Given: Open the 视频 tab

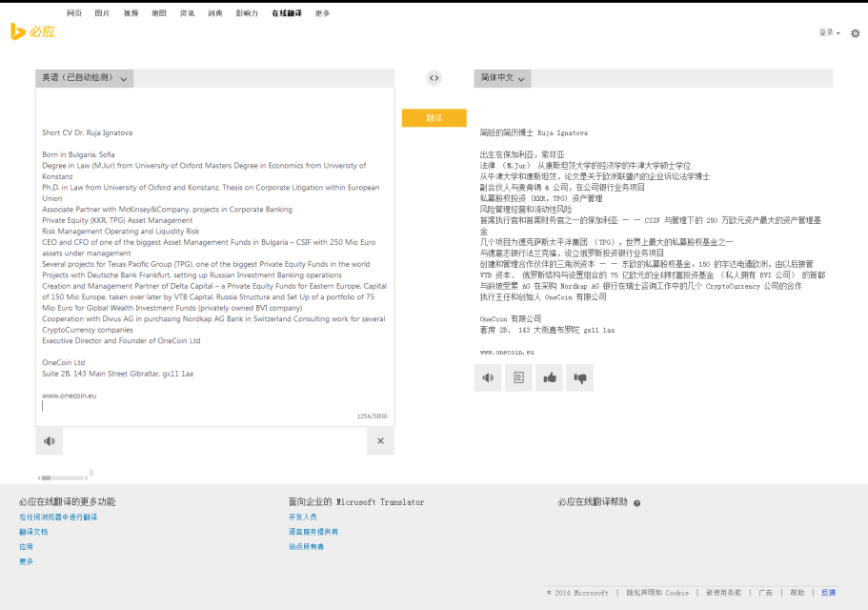Looking at the screenshot, I should (131, 13).
